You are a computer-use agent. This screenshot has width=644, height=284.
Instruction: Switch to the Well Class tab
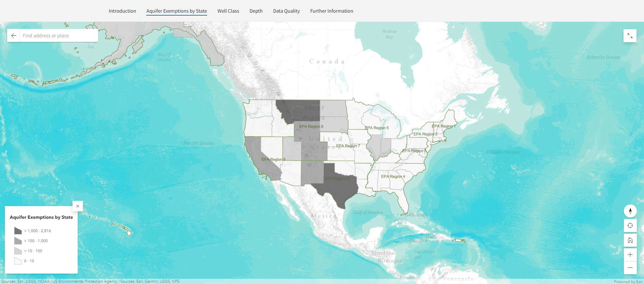228,11
